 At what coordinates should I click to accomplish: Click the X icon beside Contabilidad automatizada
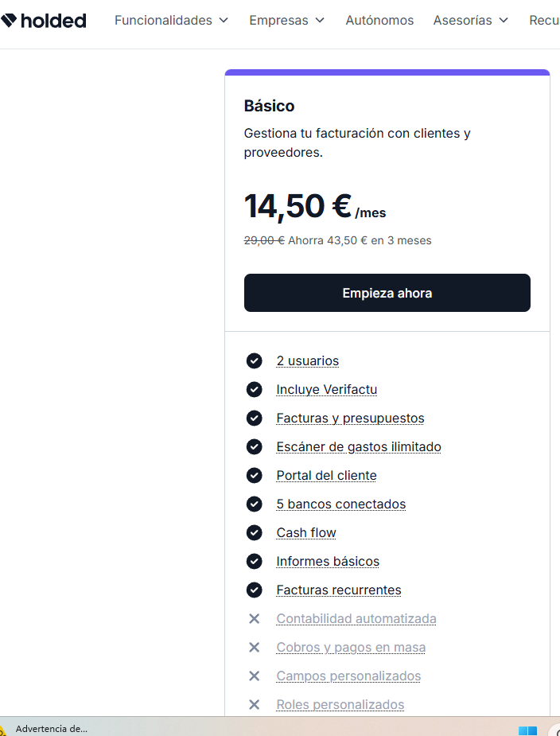(x=254, y=619)
